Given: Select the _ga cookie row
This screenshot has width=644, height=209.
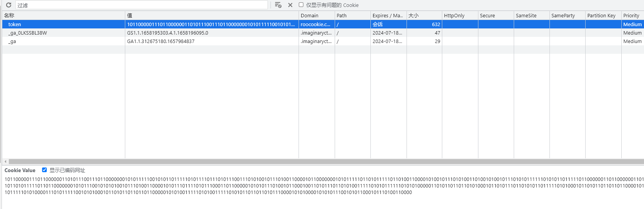Looking at the screenshot, I should 323,41.
